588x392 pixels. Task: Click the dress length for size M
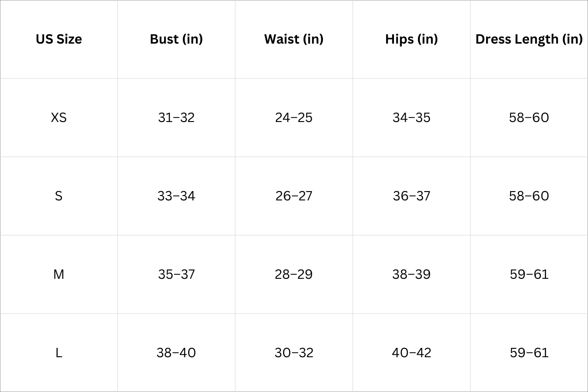[x=529, y=274]
